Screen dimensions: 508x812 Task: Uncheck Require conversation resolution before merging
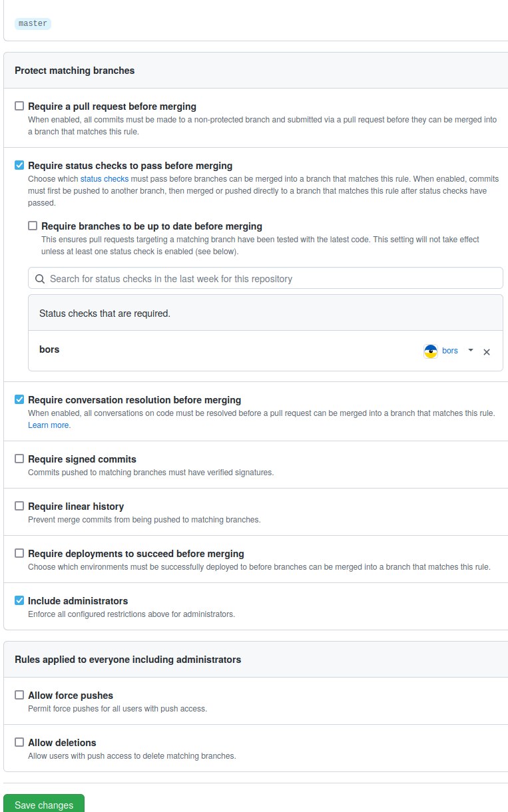pyautogui.click(x=19, y=399)
